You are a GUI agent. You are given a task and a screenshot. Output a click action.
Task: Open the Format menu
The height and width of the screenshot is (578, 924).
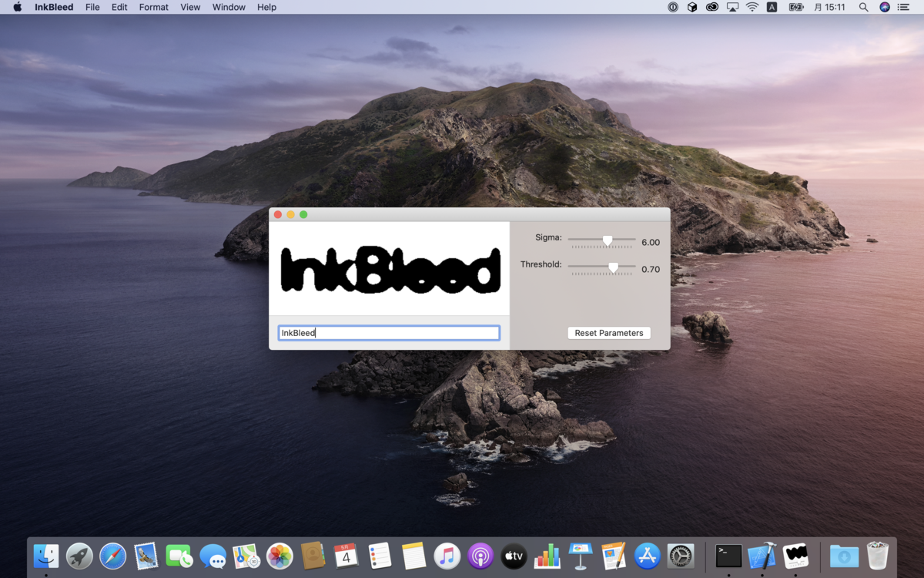coord(154,7)
